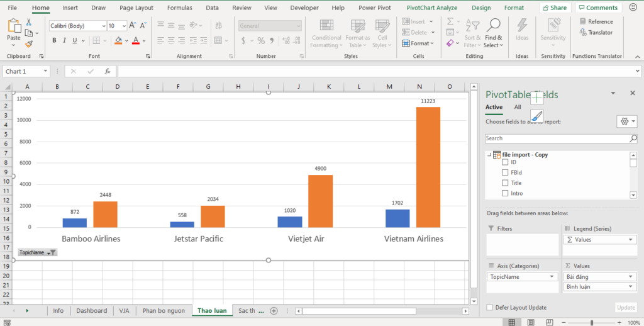644x326 pixels.
Task: Switch to the Insert ribbon tab
Action: pyautogui.click(x=70, y=8)
